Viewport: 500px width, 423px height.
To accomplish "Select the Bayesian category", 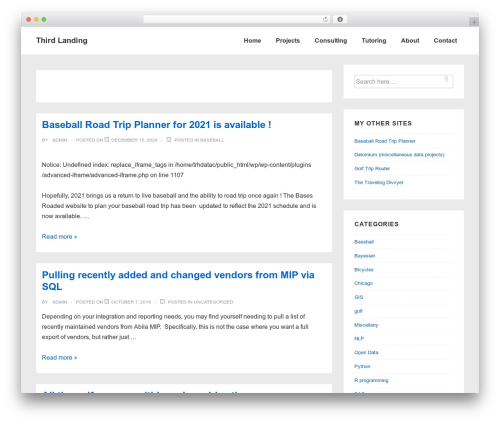I will [364, 256].
